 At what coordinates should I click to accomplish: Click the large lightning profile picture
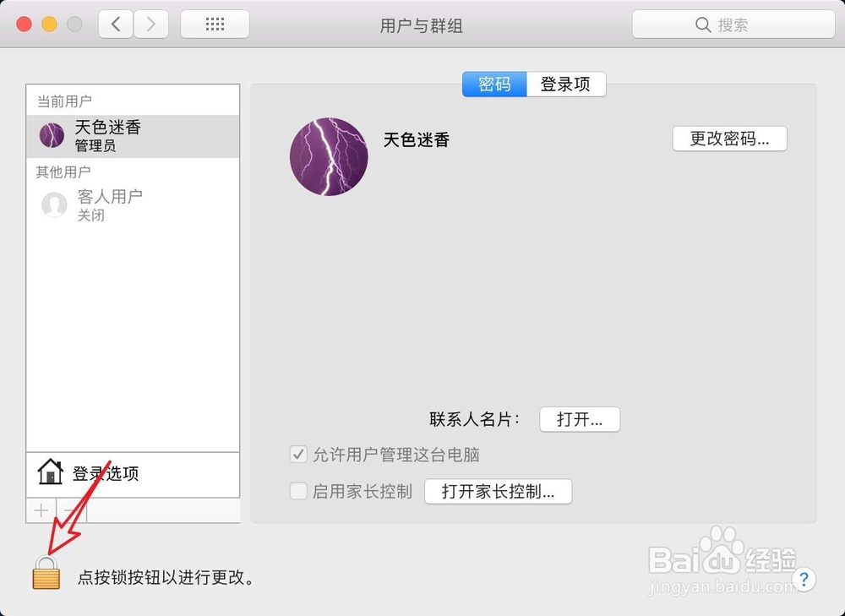coord(329,157)
